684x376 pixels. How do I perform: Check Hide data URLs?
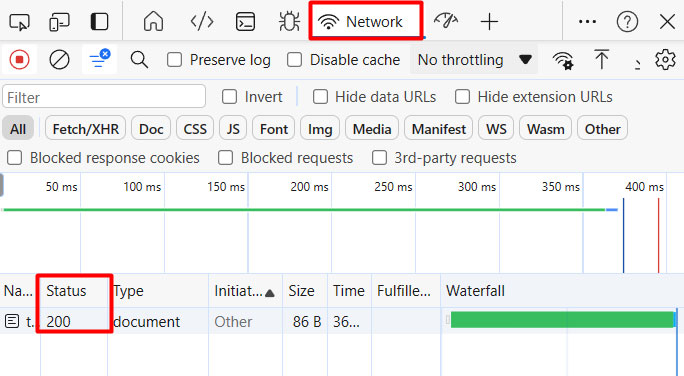[320, 97]
